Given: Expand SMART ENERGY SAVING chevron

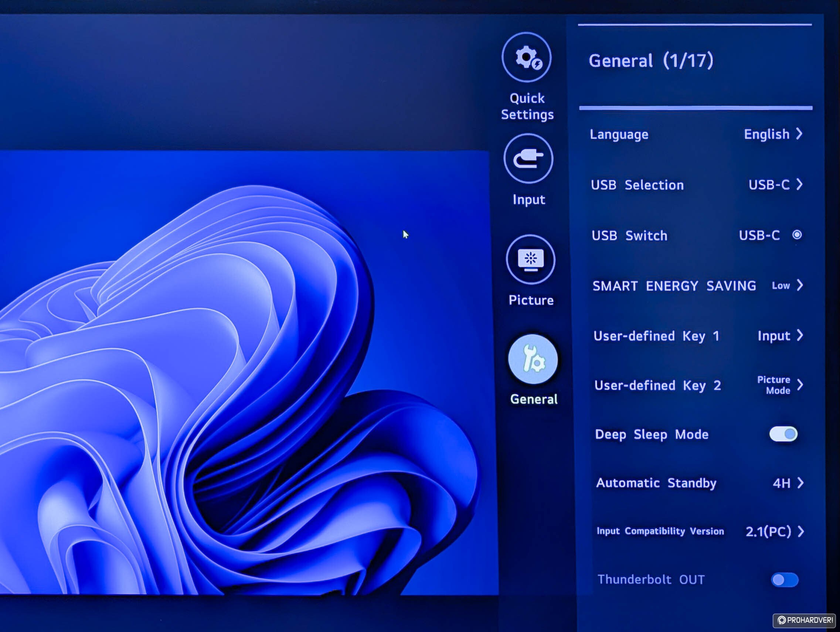Looking at the screenshot, I should (x=800, y=285).
